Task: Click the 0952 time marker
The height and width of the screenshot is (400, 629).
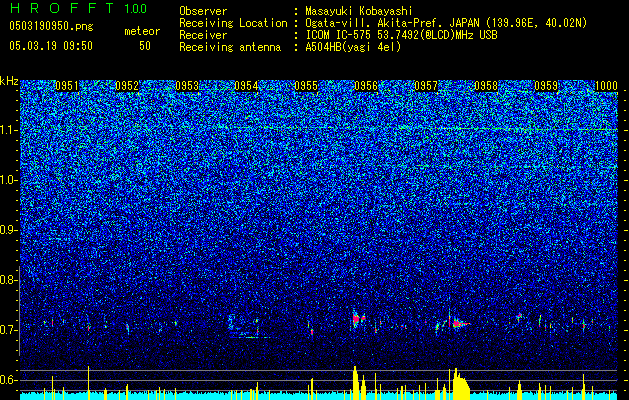Action: tap(127, 86)
